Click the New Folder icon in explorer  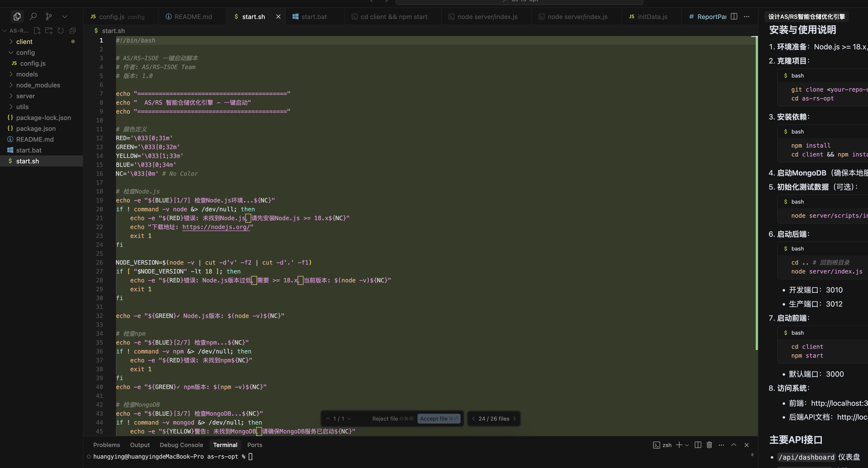tap(49, 31)
